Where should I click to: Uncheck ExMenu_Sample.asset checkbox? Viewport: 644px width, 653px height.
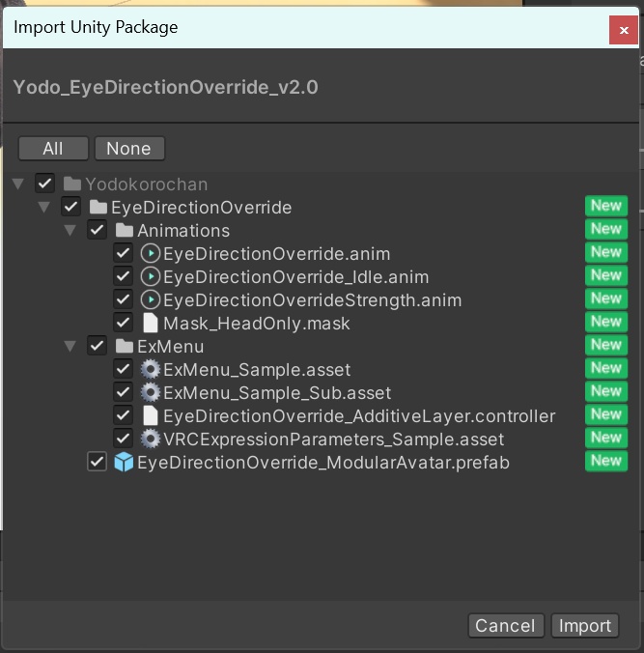coord(124,369)
